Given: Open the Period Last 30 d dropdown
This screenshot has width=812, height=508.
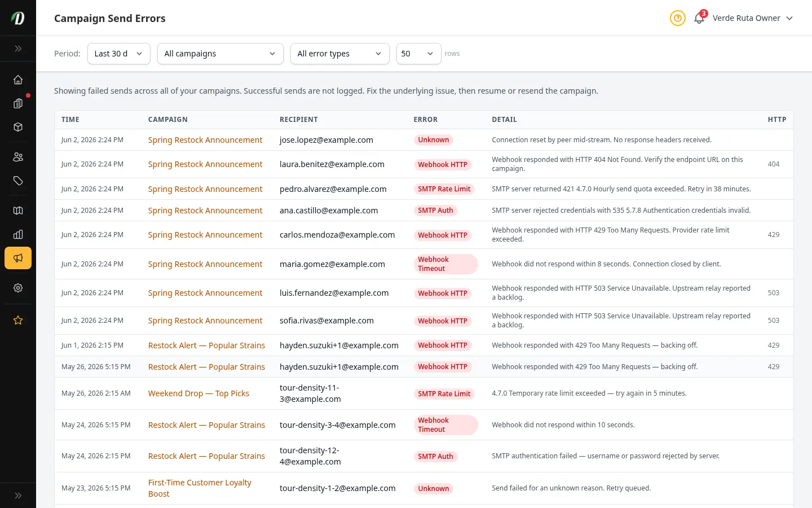Looking at the screenshot, I should point(119,54).
